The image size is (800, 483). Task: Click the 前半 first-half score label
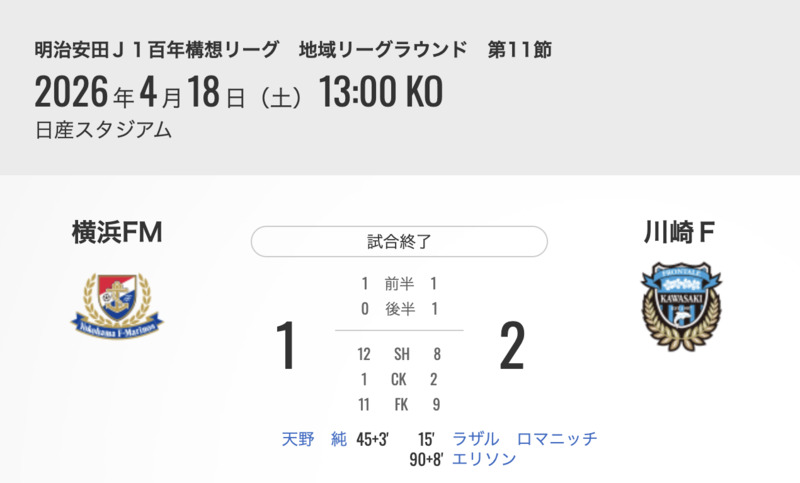399,284
